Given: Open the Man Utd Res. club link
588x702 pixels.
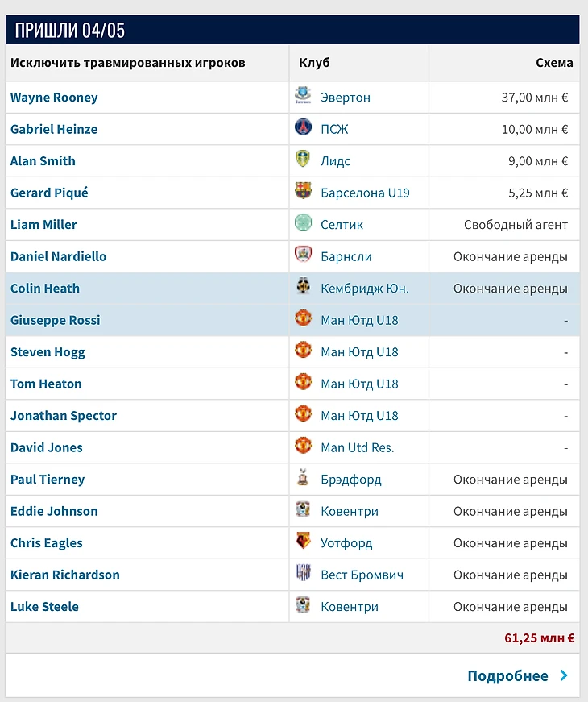Looking at the screenshot, I should (358, 447).
